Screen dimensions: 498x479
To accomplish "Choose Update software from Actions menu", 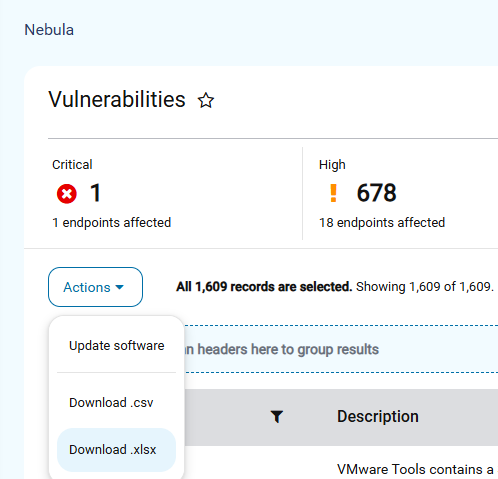I will [x=116, y=346].
